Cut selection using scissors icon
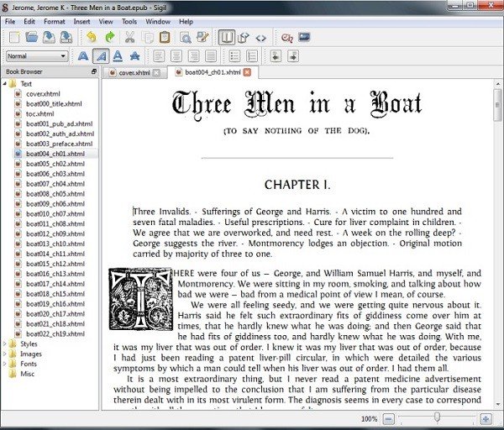 [x=129, y=38]
